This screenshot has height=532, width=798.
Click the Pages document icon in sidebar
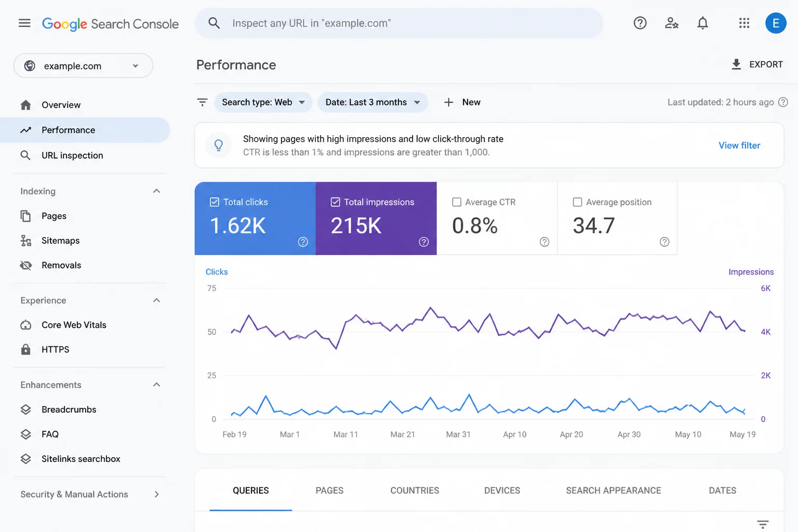[25, 216]
